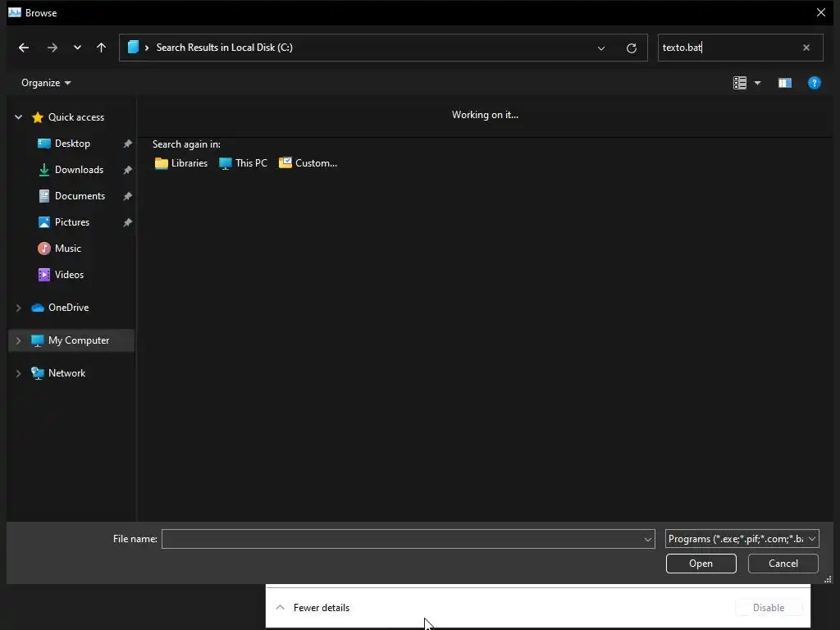Screen dimensions: 840x630
Task: Collapse the Quick access tree
Action: [18, 116]
